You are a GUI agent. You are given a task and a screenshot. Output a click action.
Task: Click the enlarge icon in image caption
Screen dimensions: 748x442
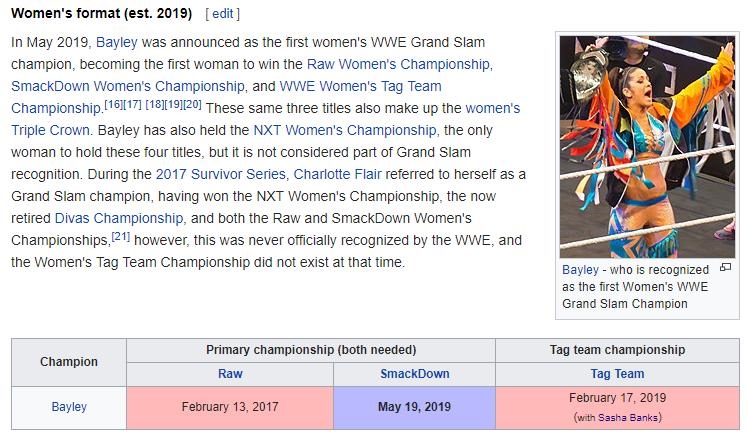pyautogui.click(x=725, y=269)
